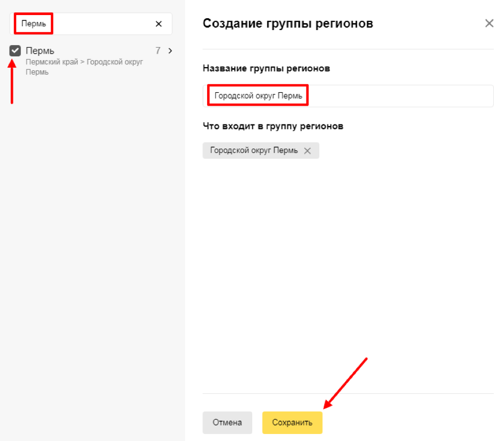Click the clear icon in the search bar
Image resolution: width=504 pixels, height=441 pixels.
point(158,24)
